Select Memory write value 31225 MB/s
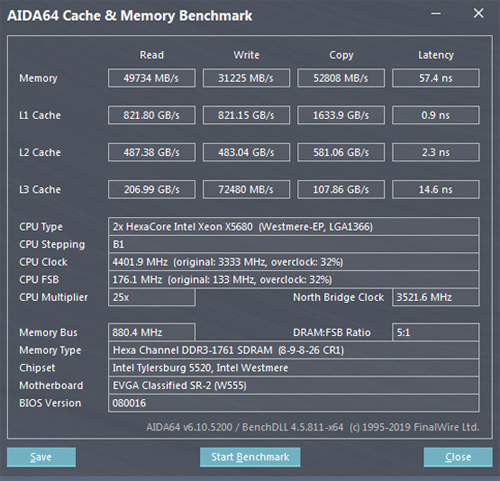Screen dimensions: 500x481 pos(246,78)
